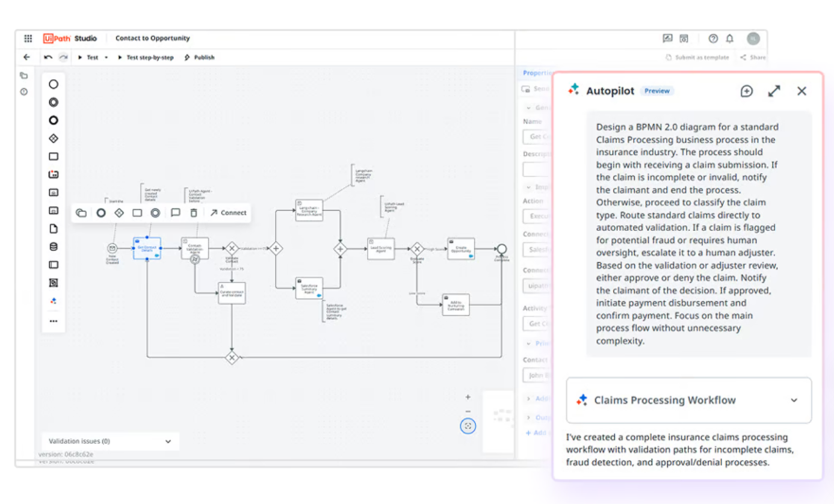
Task: Add a comment annotation to the selected node
Action: (175, 213)
